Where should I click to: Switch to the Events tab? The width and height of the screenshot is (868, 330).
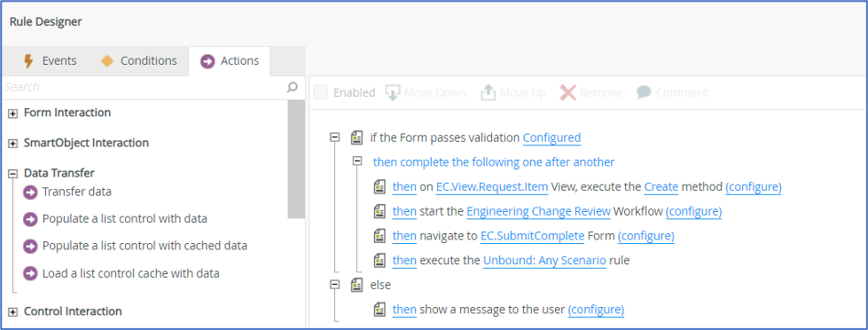(x=50, y=61)
